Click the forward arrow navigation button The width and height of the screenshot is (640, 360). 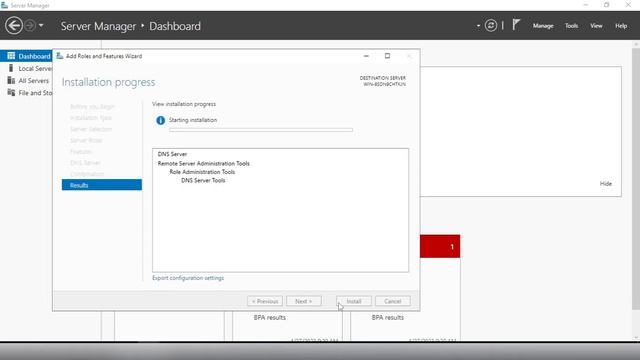point(30,26)
